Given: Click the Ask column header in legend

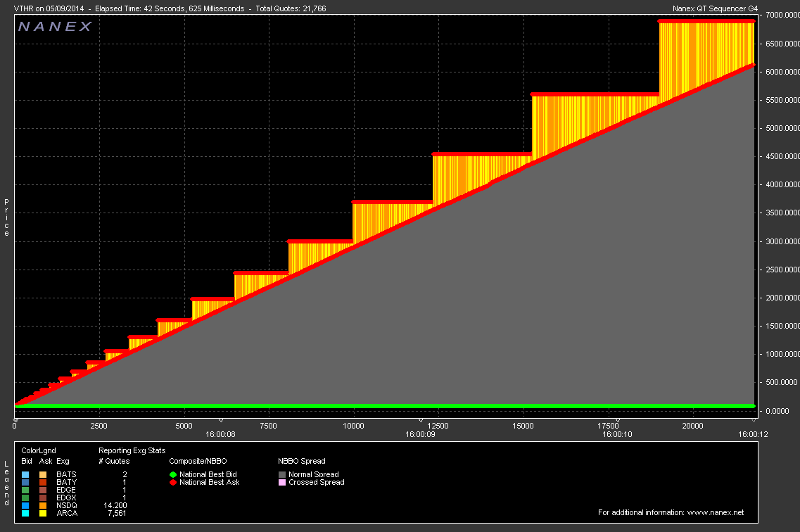Looking at the screenshot, I should click(x=46, y=461).
